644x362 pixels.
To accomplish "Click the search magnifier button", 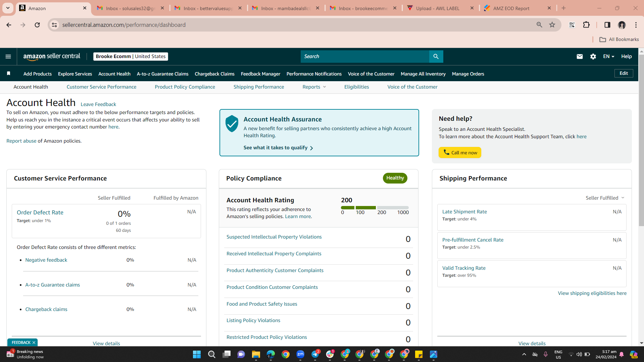I will tap(436, 56).
